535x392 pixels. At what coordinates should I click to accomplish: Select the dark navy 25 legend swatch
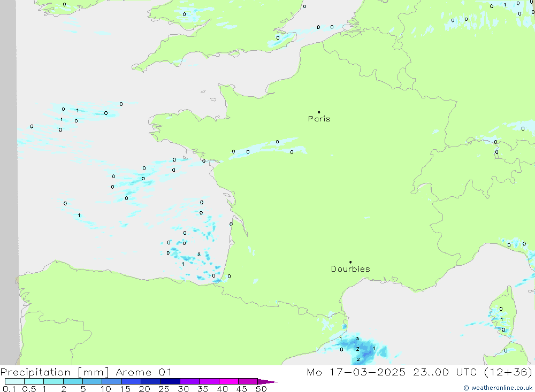click(170, 381)
